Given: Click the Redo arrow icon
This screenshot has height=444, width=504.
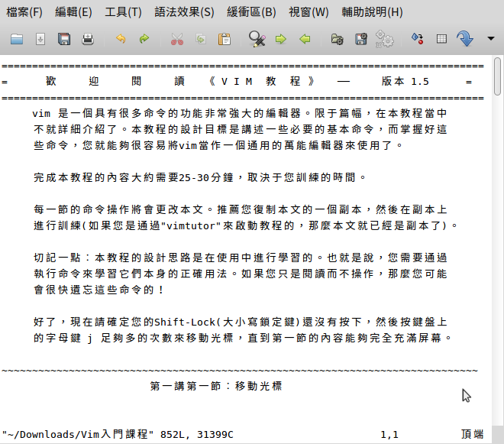Looking at the screenshot, I should tap(144, 39).
